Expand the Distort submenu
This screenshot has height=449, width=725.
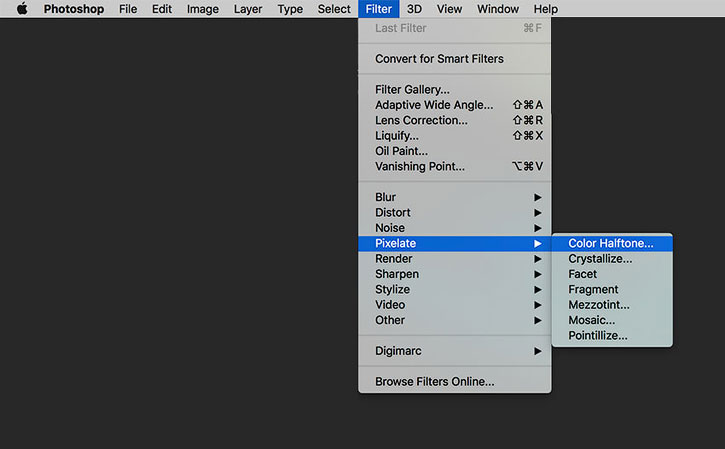455,213
